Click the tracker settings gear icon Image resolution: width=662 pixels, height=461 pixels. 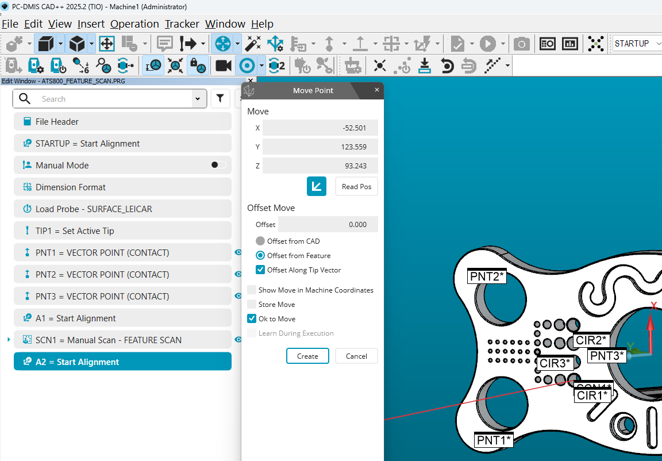click(35, 65)
